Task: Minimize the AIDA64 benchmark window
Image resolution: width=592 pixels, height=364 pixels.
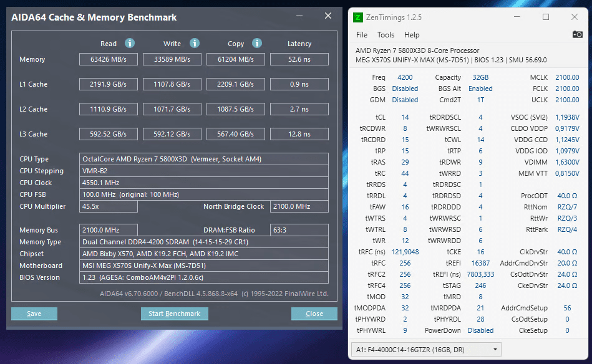Action: 299,16
